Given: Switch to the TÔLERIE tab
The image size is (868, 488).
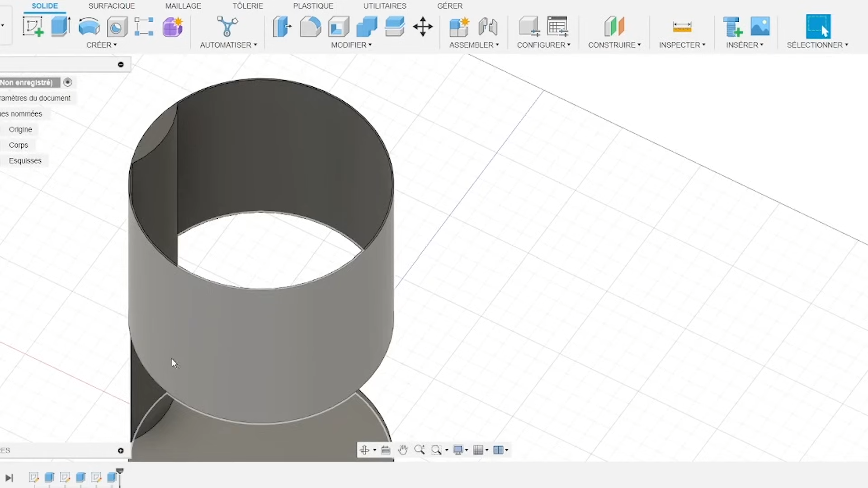Looking at the screenshot, I should click(x=248, y=6).
